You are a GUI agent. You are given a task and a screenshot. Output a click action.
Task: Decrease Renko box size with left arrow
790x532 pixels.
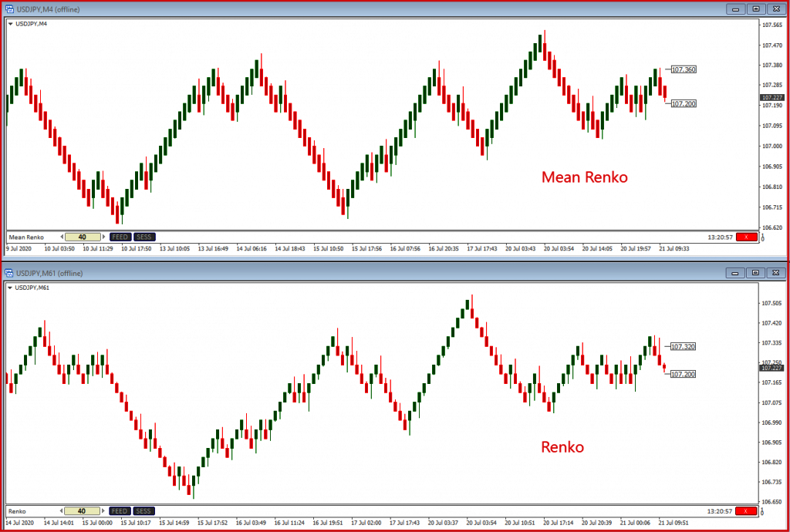(61, 510)
